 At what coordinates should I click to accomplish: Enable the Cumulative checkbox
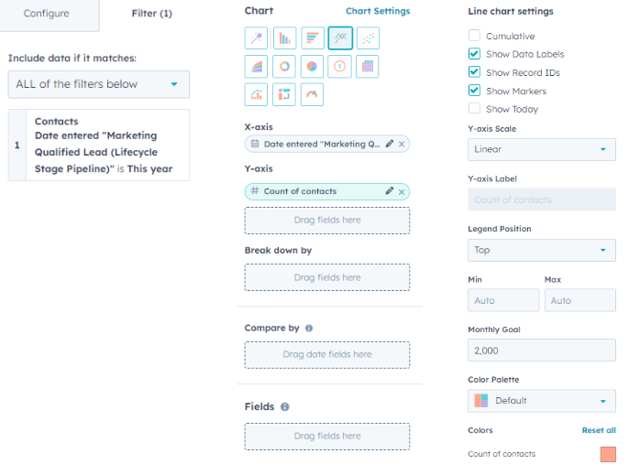click(x=474, y=35)
